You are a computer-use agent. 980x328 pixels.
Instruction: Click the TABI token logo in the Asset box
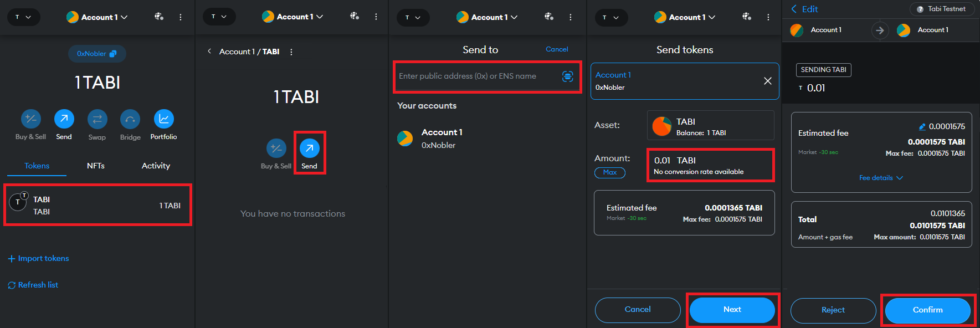662,126
